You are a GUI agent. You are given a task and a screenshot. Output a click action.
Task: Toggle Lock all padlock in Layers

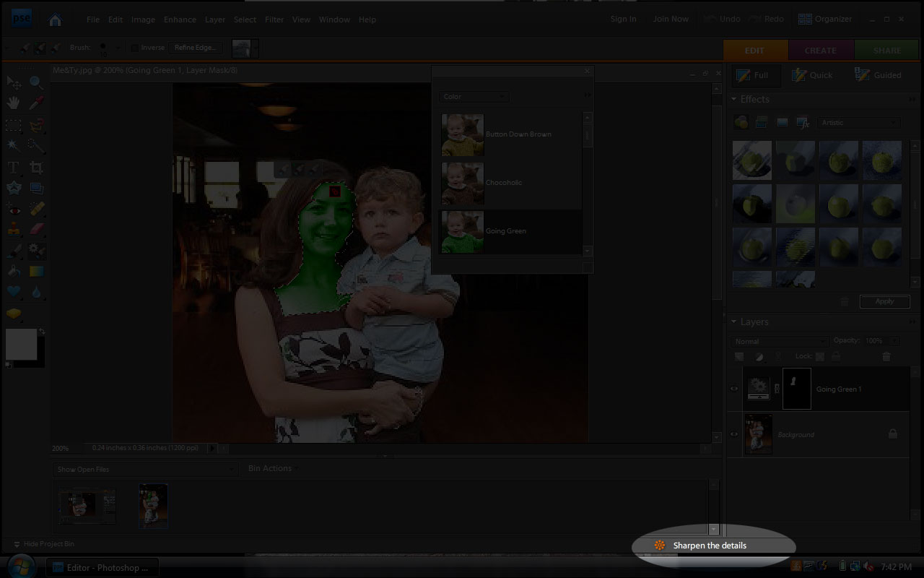pos(836,357)
